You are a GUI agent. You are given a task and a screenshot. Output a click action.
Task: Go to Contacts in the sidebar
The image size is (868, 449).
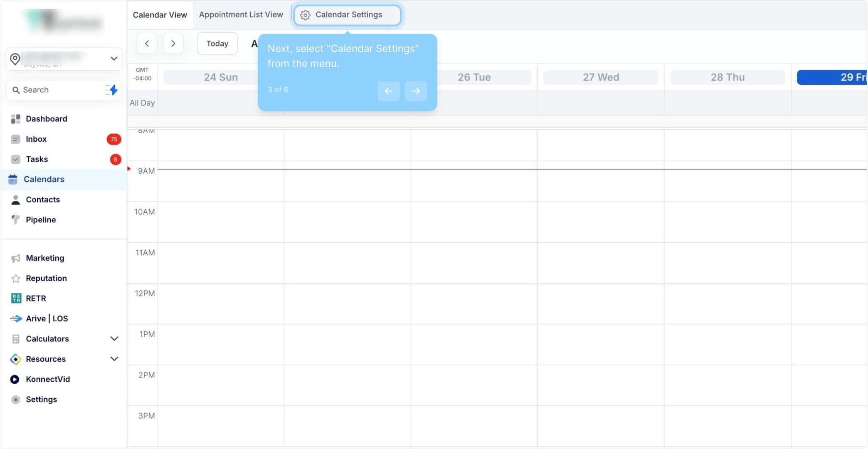(x=42, y=200)
